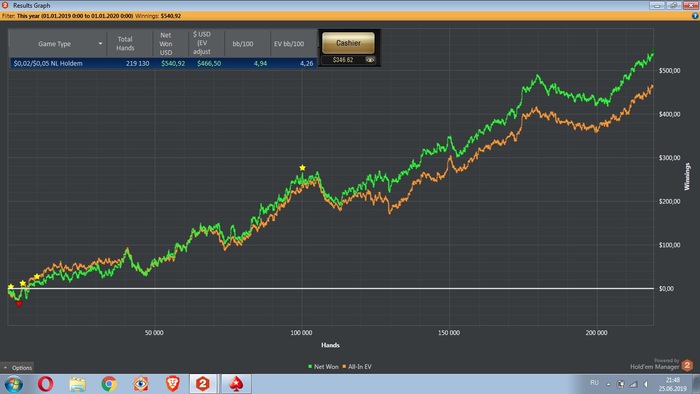
Task: Click the $346.62 cashier balance
Action: pyautogui.click(x=342, y=60)
